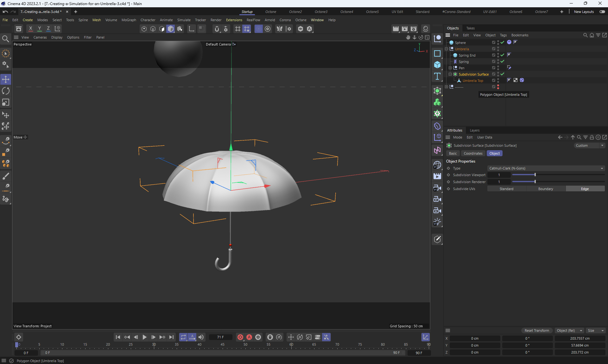Open the Object (Rel) coordinate dropdown
This screenshot has width=608, height=364.
tap(569, 330)
